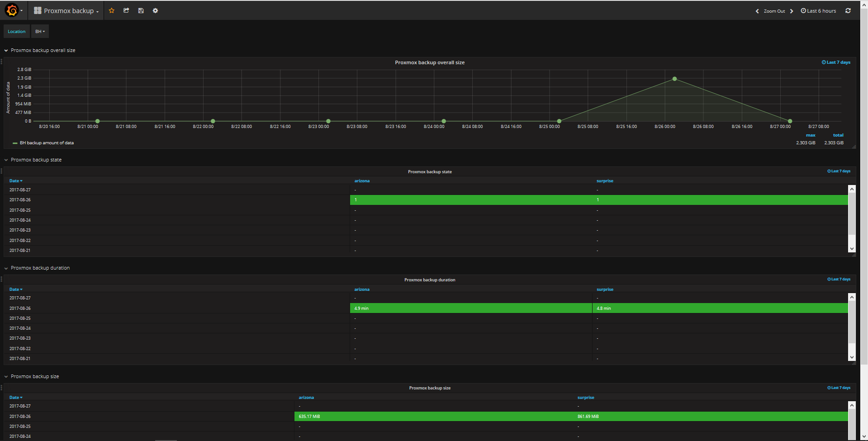Click the green arizona state cell for 2017-08-26
The width and height of the screenshot is (868, 441).
[x=471, y=200]
